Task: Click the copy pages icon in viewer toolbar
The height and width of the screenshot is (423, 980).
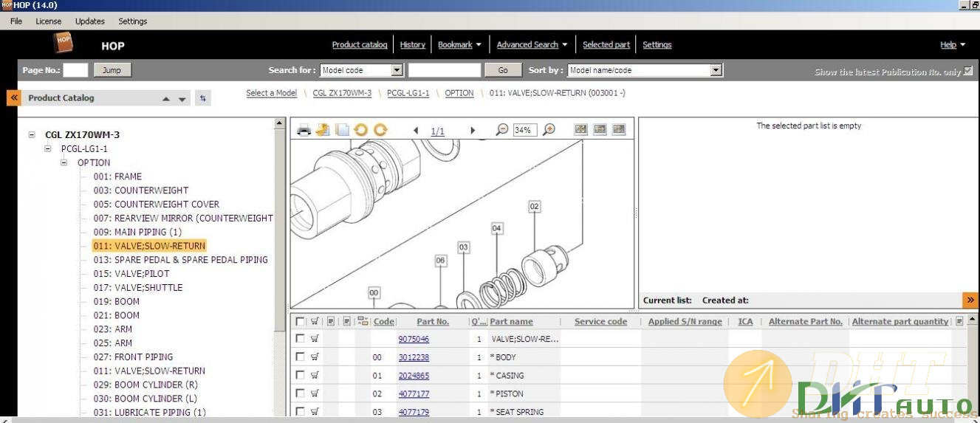Action: (x=342, y=130)
